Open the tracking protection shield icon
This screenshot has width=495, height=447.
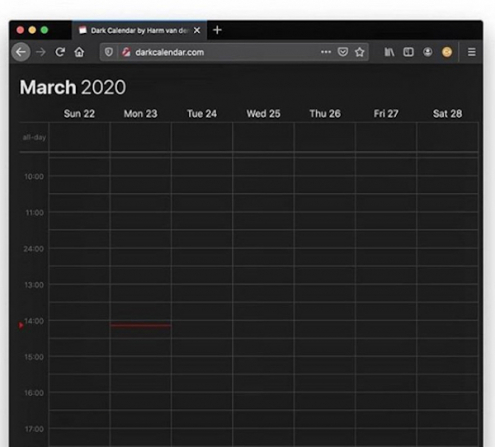(109, 52)
